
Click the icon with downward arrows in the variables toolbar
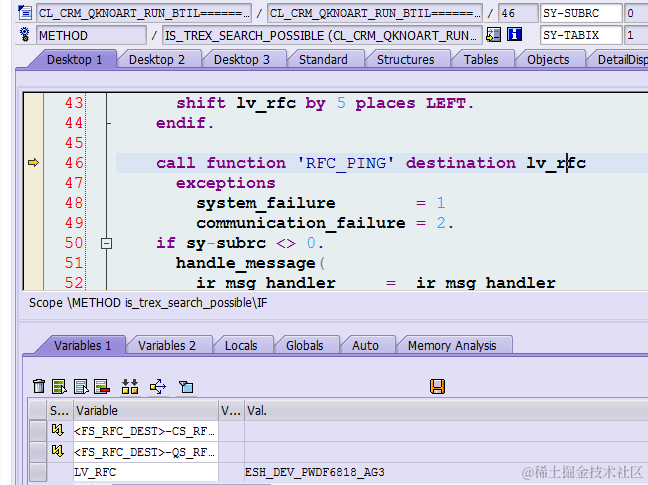pyautogui.click(x=130, y=387)
